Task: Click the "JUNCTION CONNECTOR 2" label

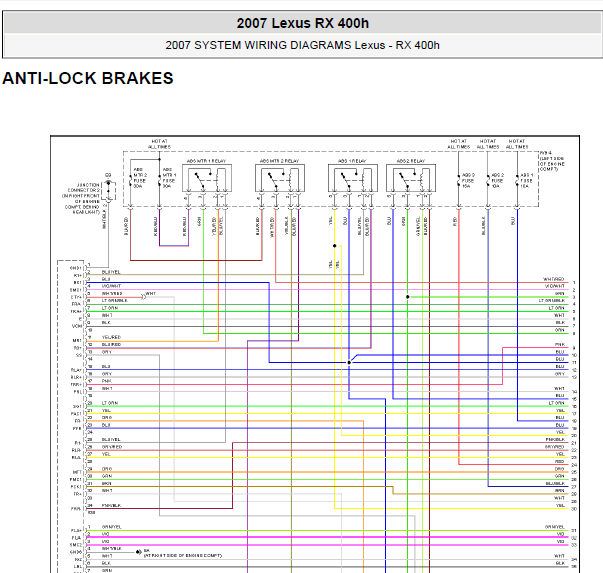Action: [x=83, y=188]
